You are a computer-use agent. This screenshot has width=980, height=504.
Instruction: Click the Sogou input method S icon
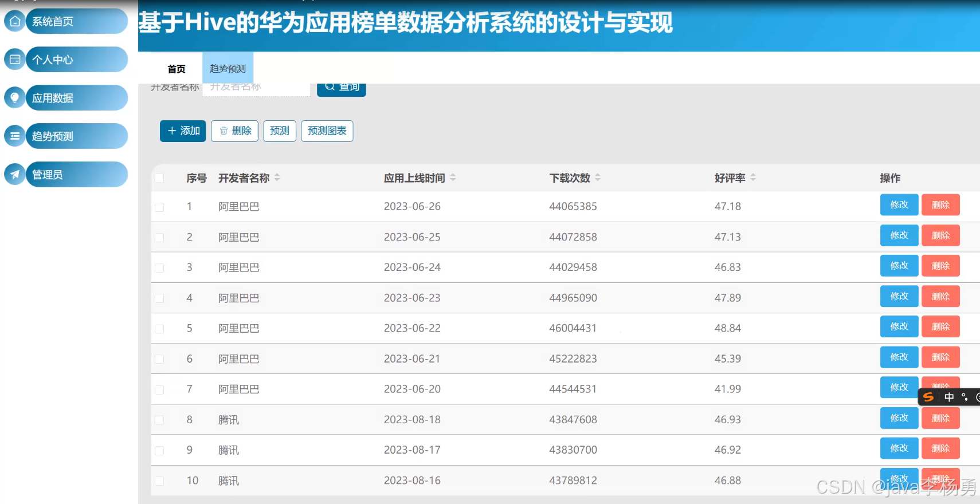point(928,397)
